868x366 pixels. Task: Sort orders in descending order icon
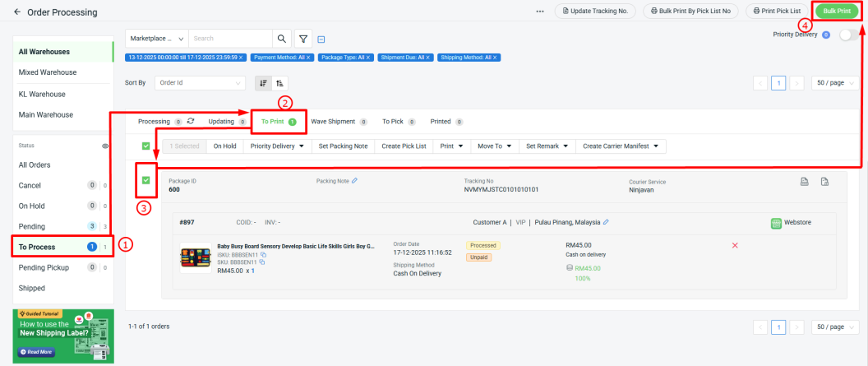pyautogui.click(x=263, y=83)
